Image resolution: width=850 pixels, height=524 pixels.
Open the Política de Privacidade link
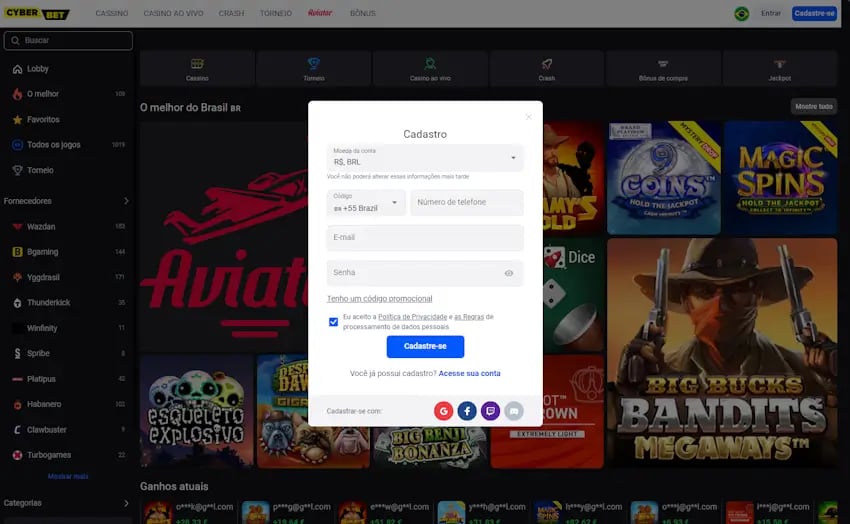tap(413, 317)
